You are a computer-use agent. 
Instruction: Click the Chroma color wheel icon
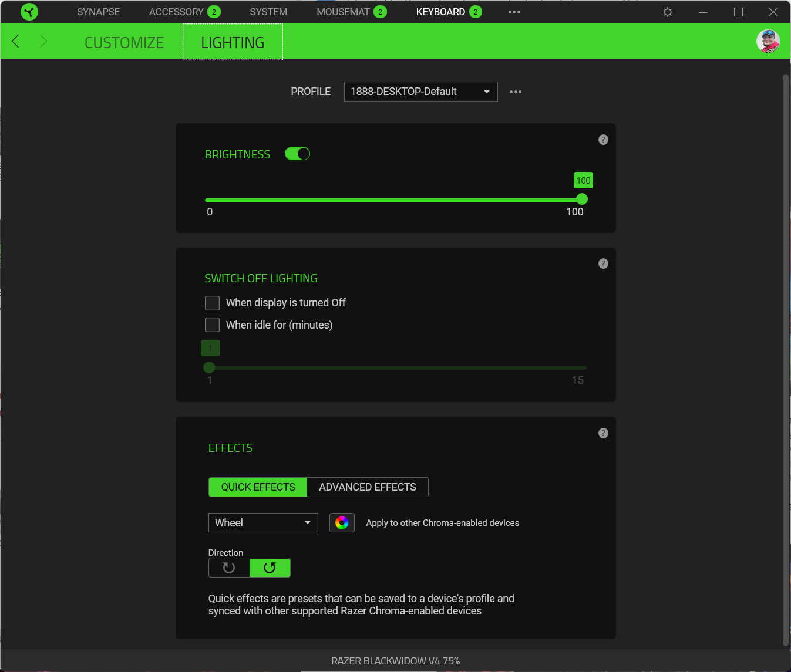(342, 522)
